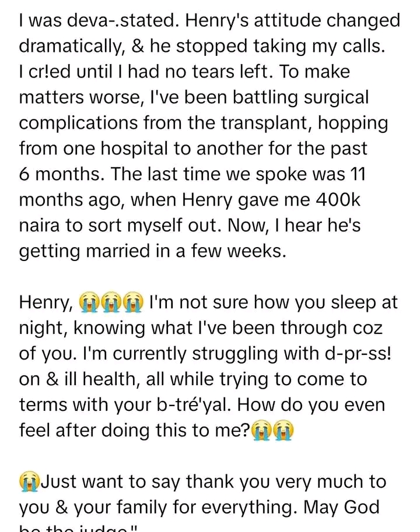Image resolution: width=420 pixels, height=532 pixels.
Task: Click the middle of three crying emojis
Action: pyautogui.click(x=110, y=302)
